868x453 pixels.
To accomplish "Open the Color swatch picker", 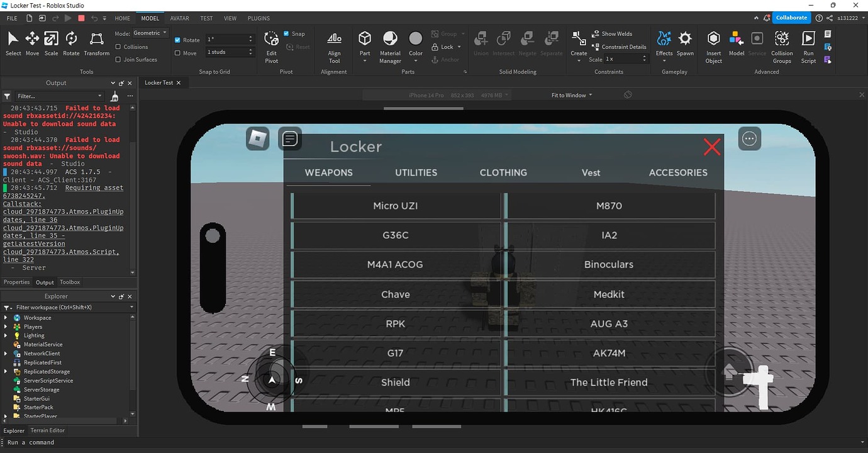I will pyautogui.click(x=415, y=39).
